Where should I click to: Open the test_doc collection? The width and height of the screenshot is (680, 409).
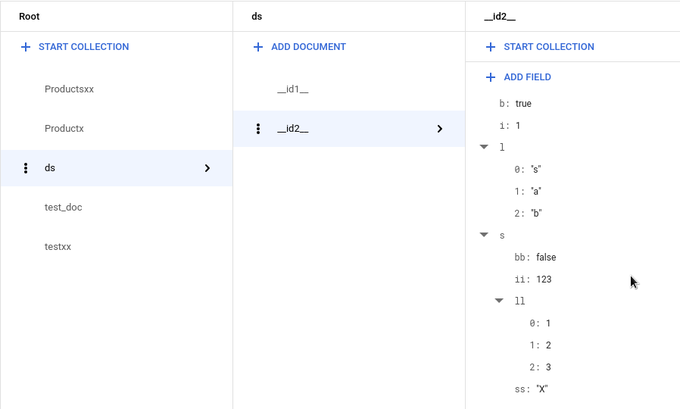pyautogui.click(x=63, y=207)
